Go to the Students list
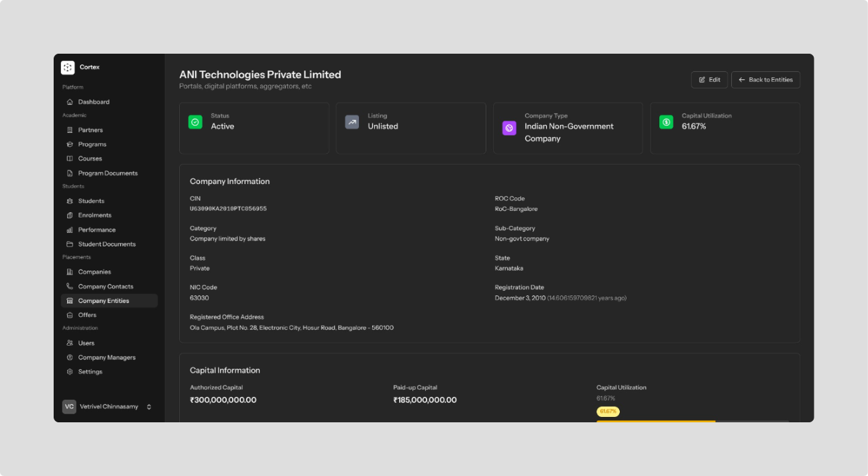Screen dimensions: 868x476 pyautogui.click(x=109, y=201)
